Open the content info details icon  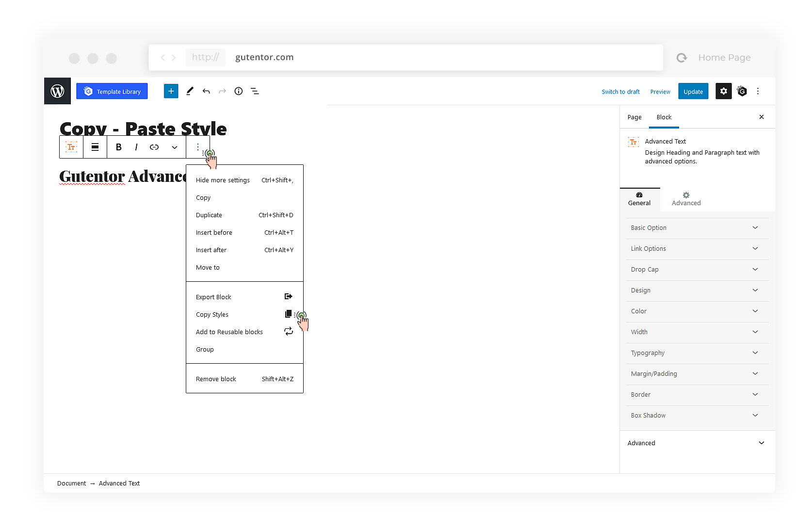[238, 91]
